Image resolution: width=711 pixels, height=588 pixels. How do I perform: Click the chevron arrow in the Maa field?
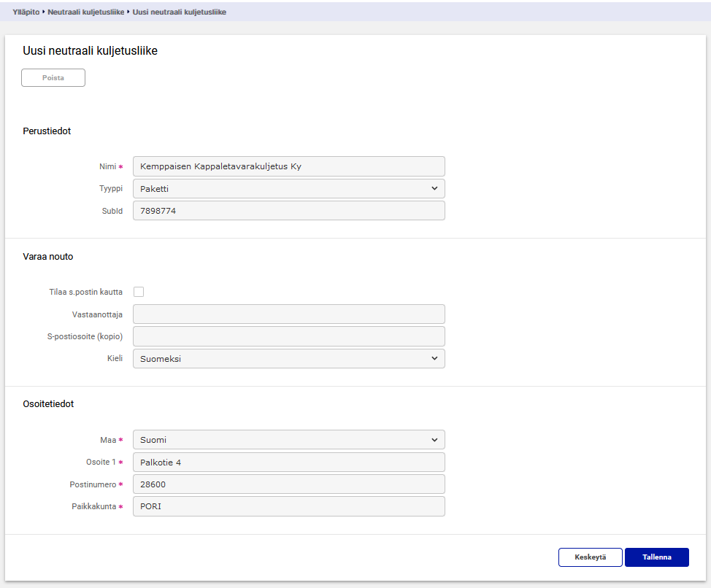pos(434,440)
